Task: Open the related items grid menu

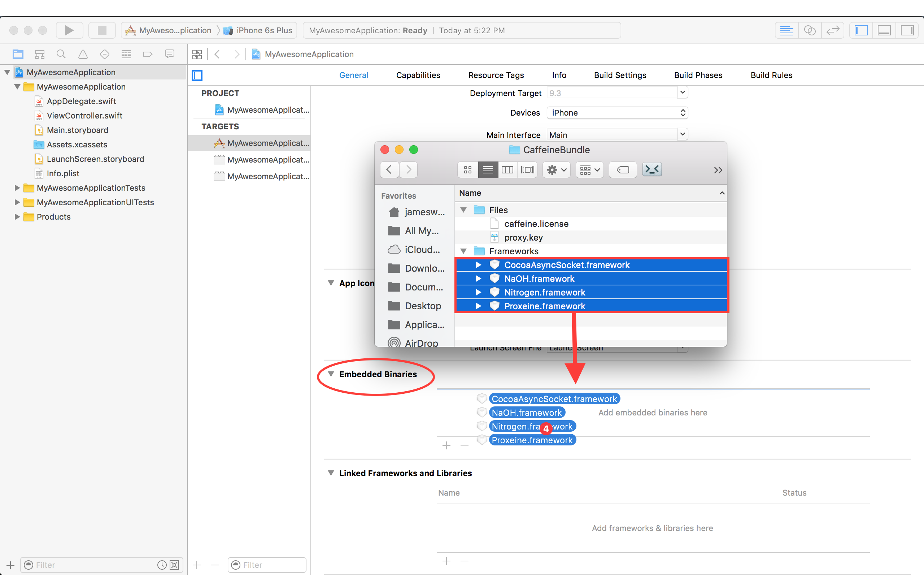Action: pyautogui.click(x=197, y=54)
